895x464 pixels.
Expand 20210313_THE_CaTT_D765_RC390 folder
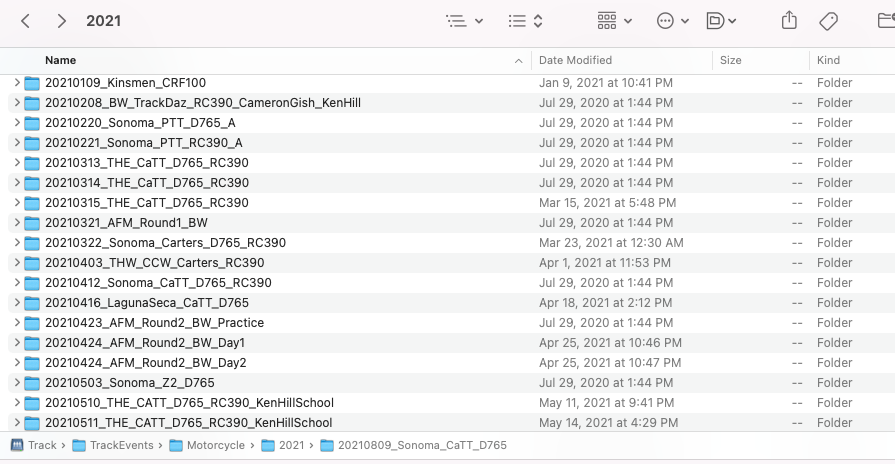[x=17, y=163]
